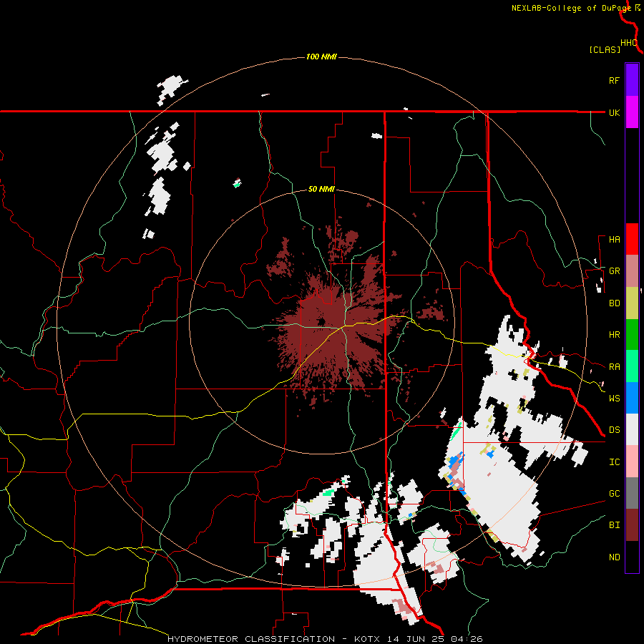Click the RF purple legend swatch
The height and width of the screenshot is (644, 644).
coord(632,80)
